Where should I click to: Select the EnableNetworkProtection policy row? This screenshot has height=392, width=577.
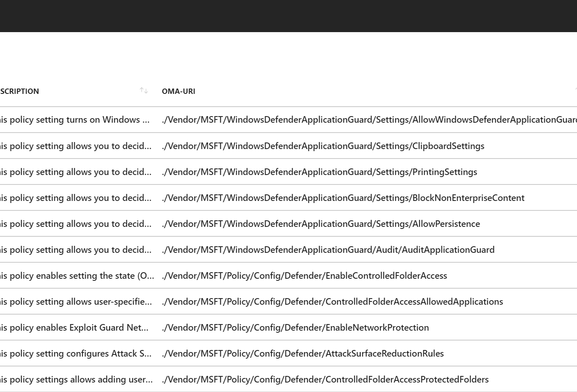pyautogui.click(x=295, y=327)
